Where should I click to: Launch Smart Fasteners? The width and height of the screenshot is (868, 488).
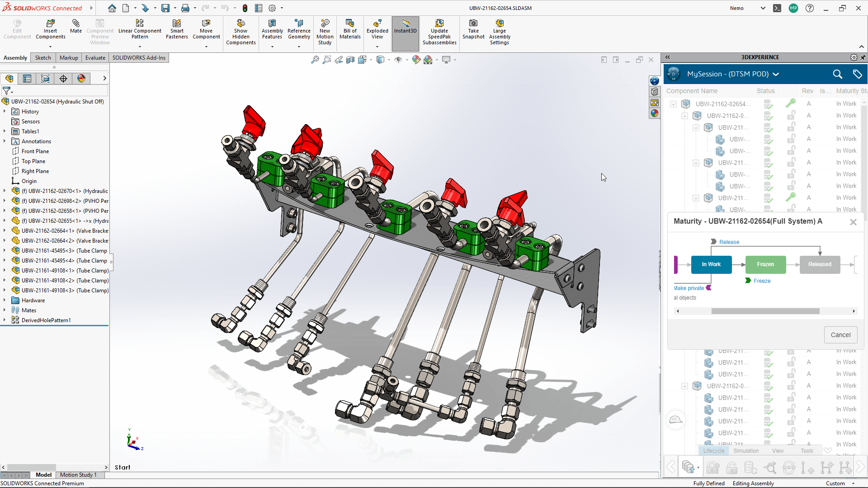click(x=177, y=29)
